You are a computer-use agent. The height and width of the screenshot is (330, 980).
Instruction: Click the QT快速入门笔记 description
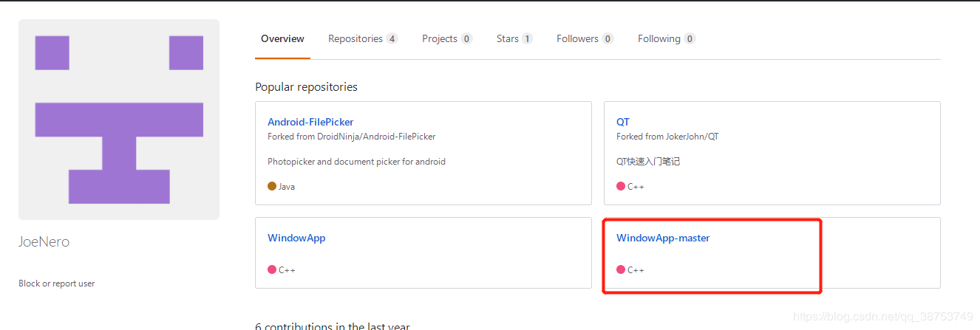click(x=648, y=162)
